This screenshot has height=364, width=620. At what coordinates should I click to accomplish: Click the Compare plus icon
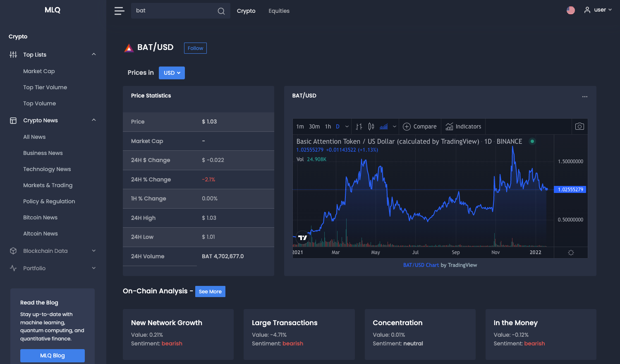tap(407, 126)
